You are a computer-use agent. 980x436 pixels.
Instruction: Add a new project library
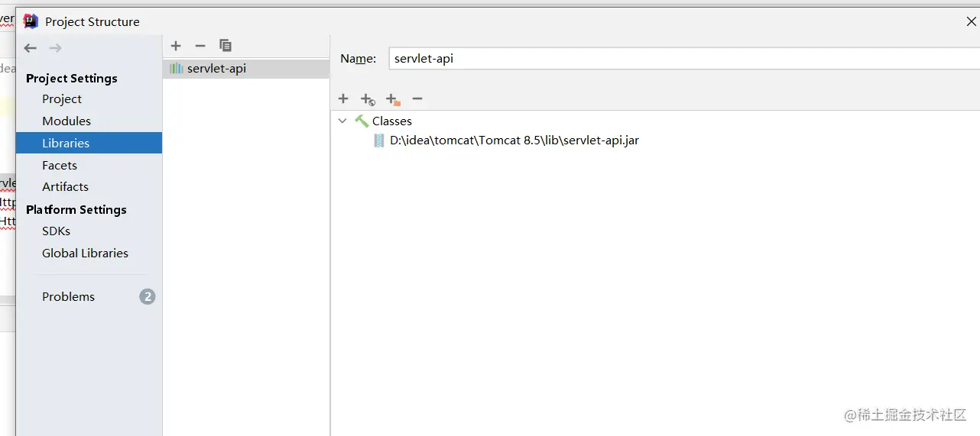click(x=176, y=46)
